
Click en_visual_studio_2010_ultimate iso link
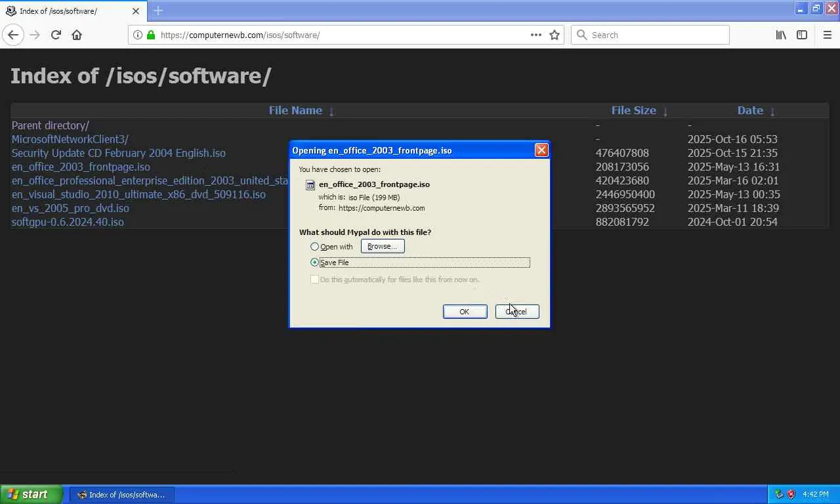click(138, 194)
